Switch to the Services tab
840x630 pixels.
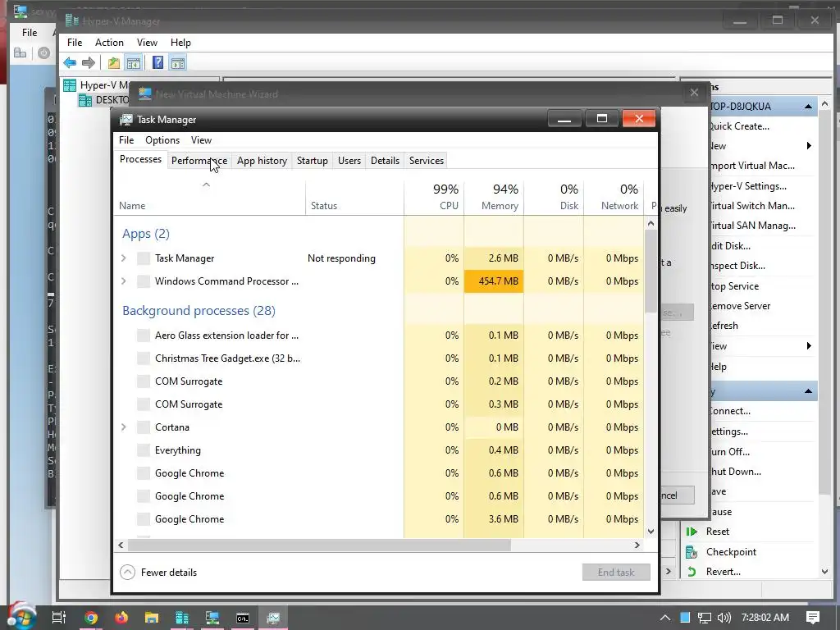click(x=427, y=161)
